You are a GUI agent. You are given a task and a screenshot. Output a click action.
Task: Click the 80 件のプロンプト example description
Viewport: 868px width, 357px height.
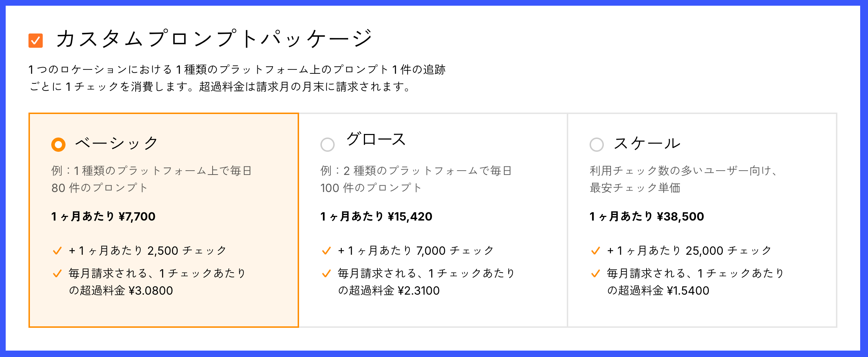(x=100, y=188)
